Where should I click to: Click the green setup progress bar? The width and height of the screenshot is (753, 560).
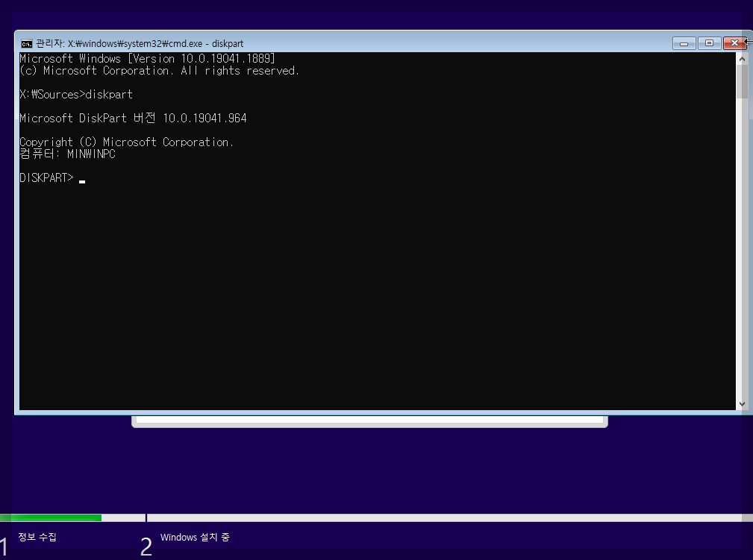[51, 517]
